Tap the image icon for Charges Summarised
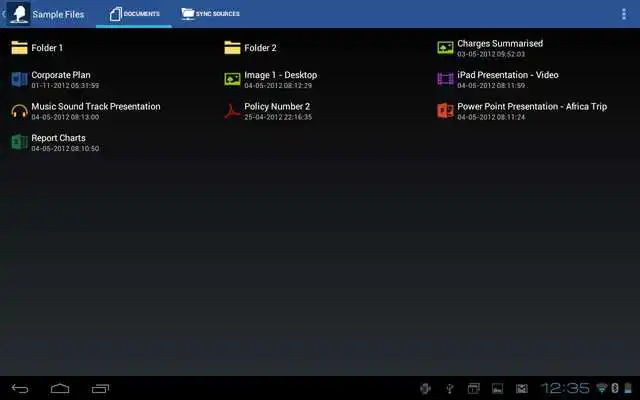640x400 pixels. point(445,47)
